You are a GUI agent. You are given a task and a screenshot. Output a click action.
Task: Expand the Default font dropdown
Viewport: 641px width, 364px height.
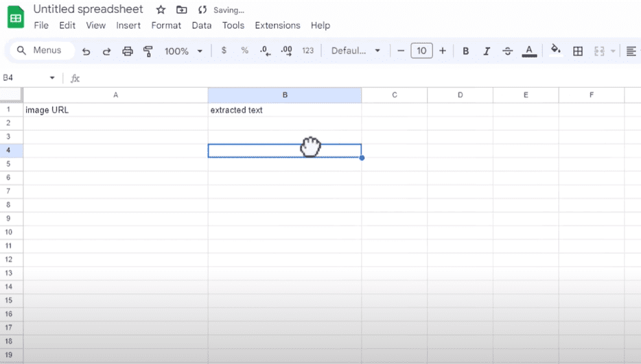tap(356, 51)
